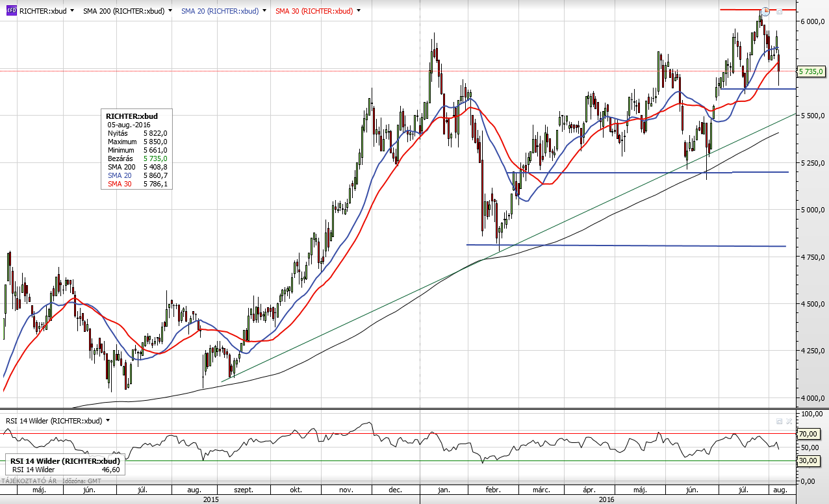Close the RSI indicator panel
This screenshot has width=829, height=504.
click(789, 421)
